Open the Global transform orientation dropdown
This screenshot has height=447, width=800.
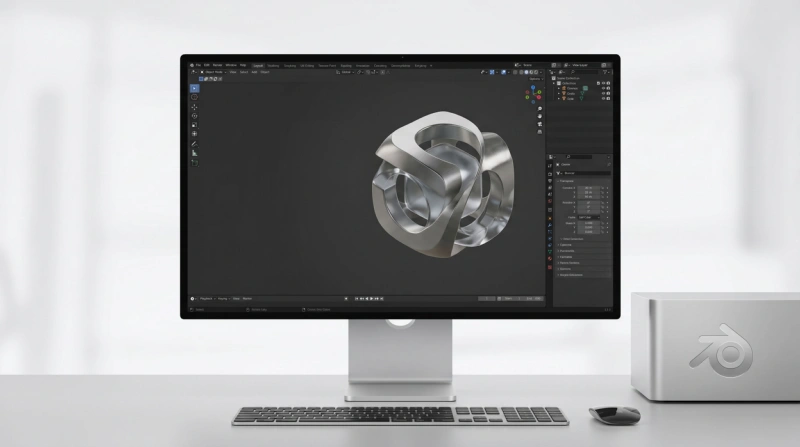[x=346, y=72]
